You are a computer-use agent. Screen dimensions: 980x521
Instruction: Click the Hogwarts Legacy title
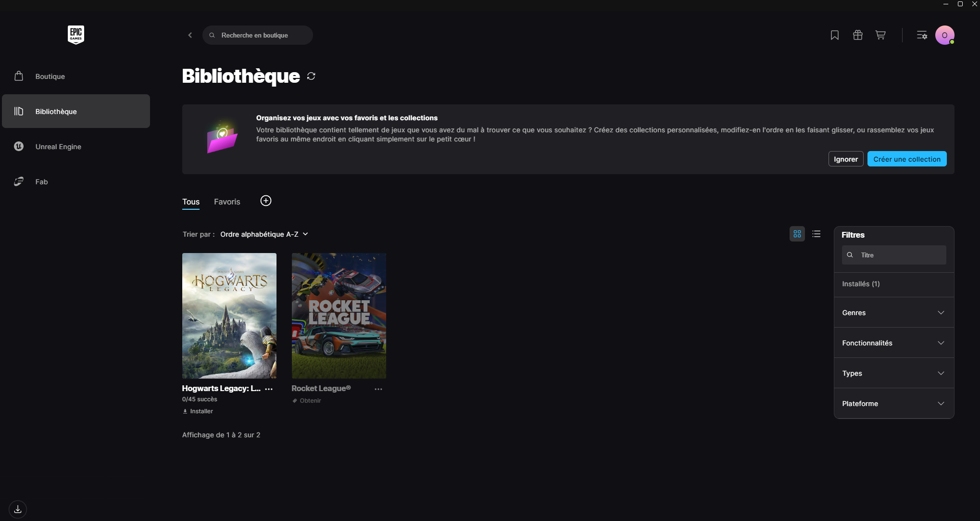click(x=221, y=388)
